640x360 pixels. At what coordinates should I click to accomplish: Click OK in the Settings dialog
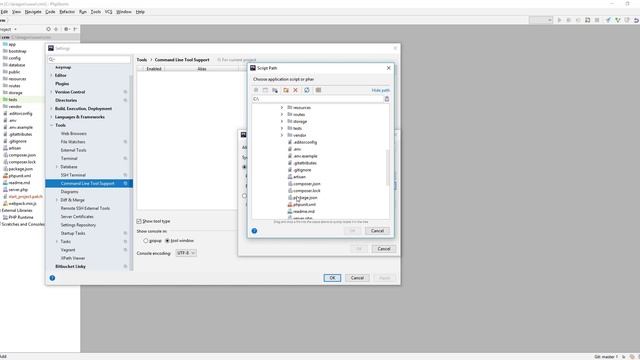[332, 278]
